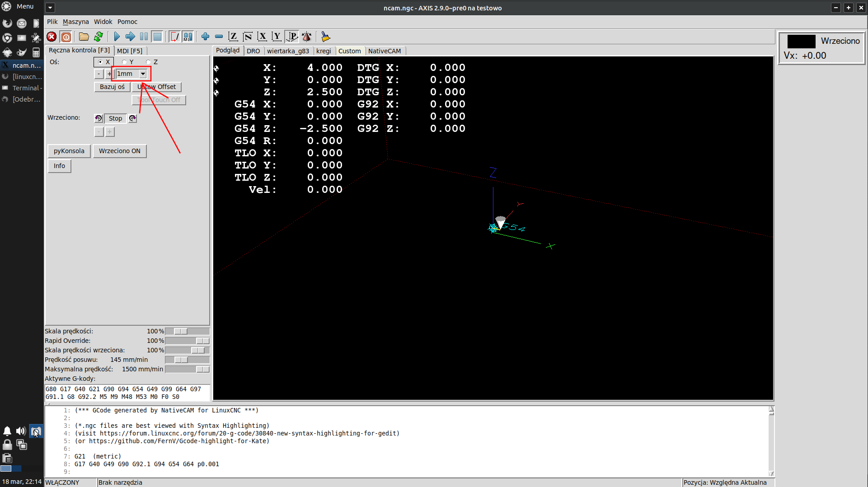Click the Bazuj oś button
Viewport: 868px width, 487px height.
click(x=112, y=87)
